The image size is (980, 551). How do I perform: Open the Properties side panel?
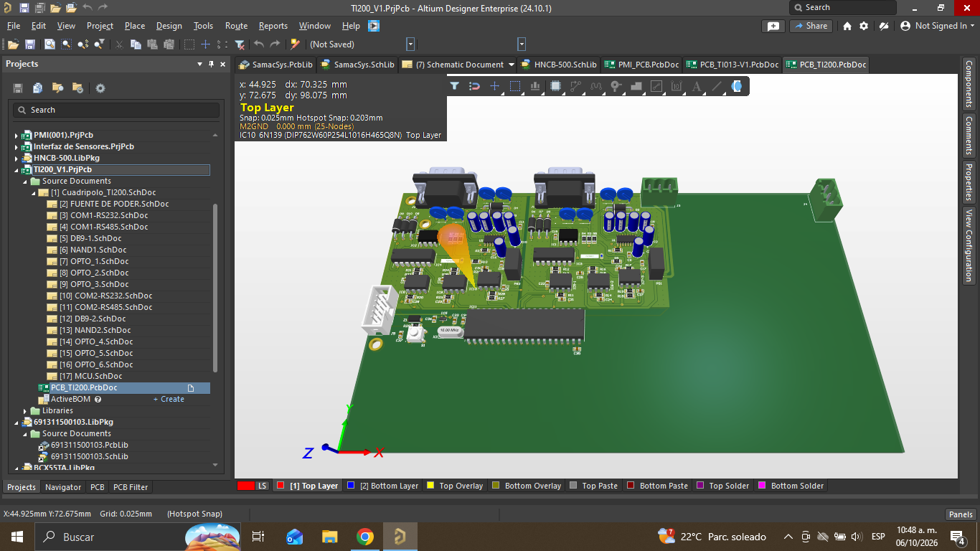(x=969, y=182)
